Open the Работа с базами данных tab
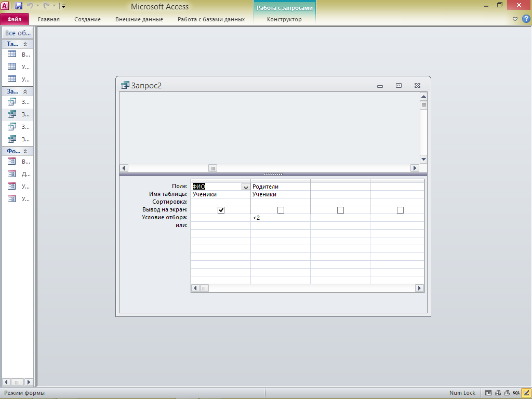The image size is (532, 399). 211,19
